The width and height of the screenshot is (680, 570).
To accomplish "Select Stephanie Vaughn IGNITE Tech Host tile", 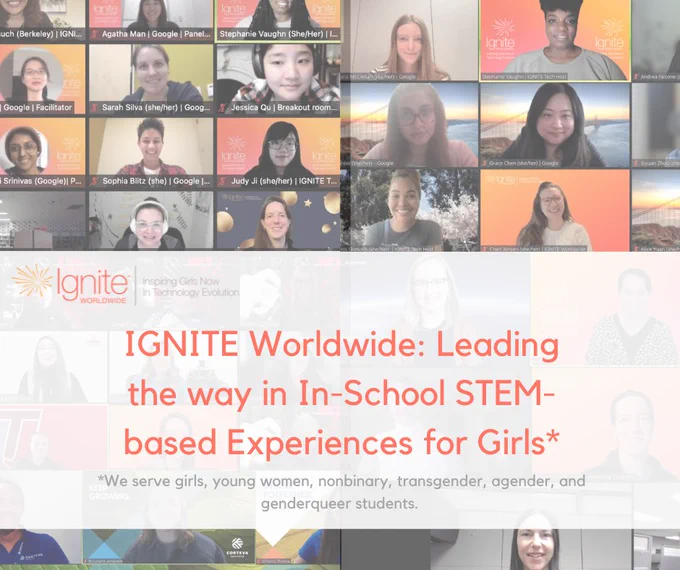I will click(x=555, y=40).
